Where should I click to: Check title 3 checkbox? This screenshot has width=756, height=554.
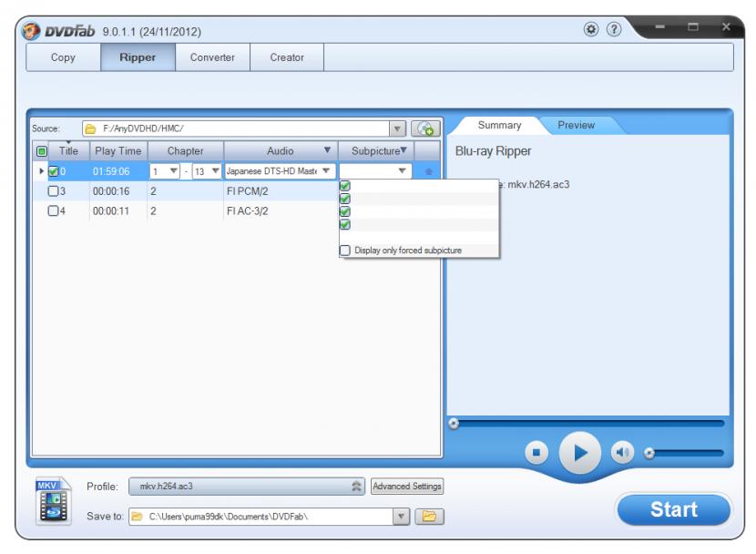tap(53, 191)
